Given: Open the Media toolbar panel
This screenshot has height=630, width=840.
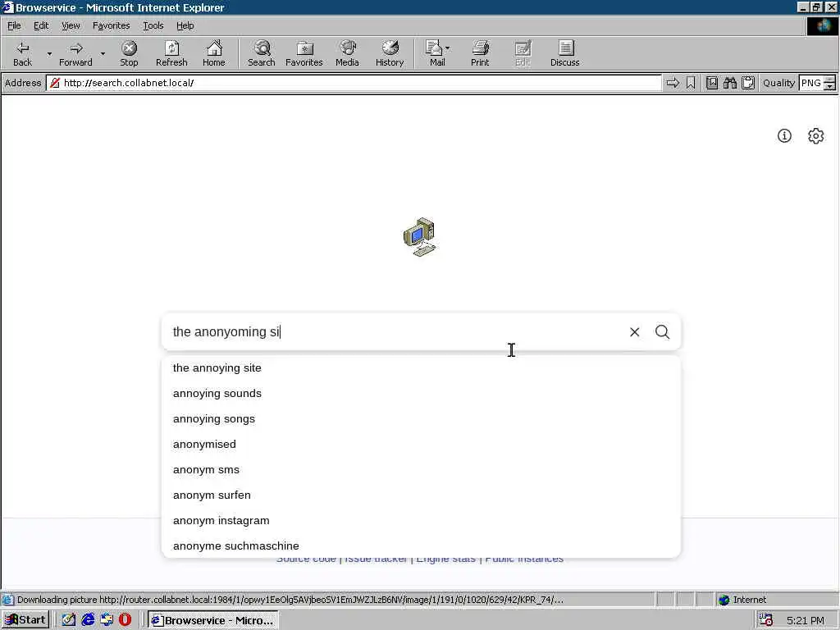Looking at the screenshot, I should point(347,53).
